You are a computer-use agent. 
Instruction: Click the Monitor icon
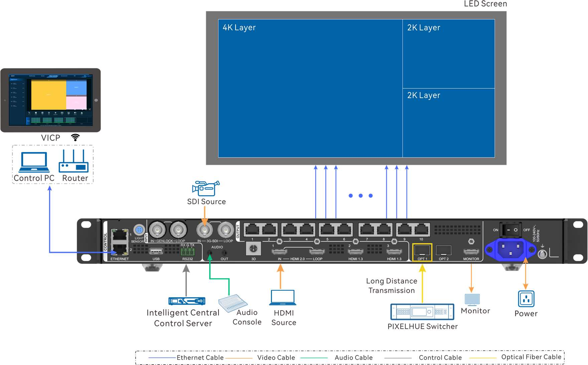pos(472,300)
